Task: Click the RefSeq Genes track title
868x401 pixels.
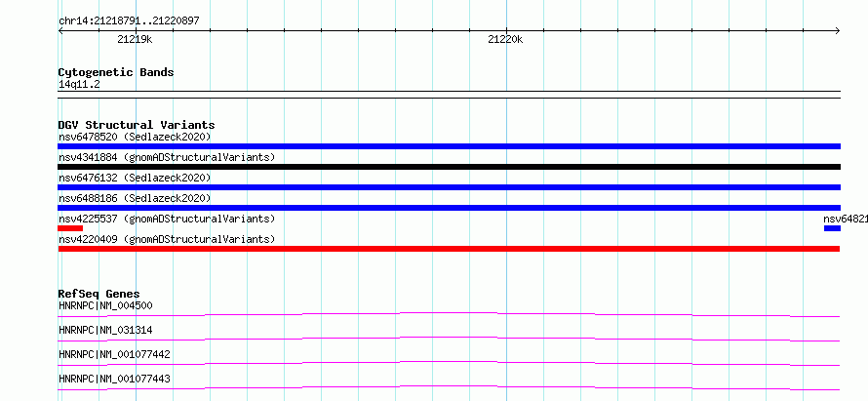Action: pos(99,294)
